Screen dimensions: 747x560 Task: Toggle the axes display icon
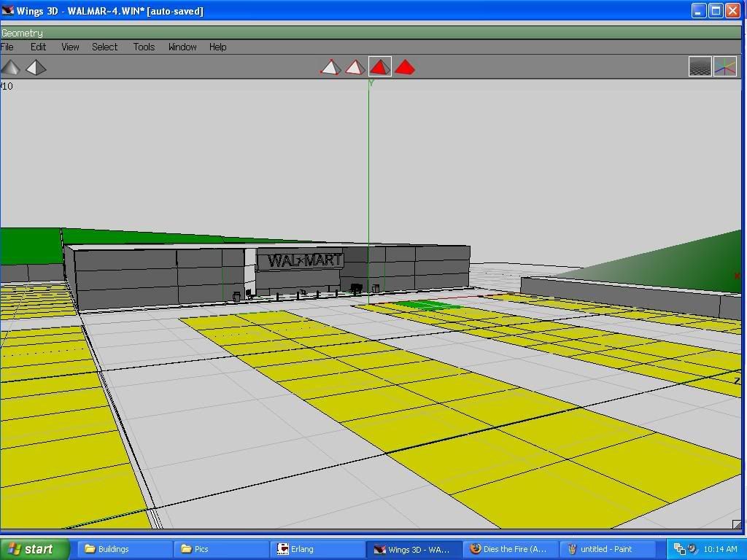(x=724, y=67)
